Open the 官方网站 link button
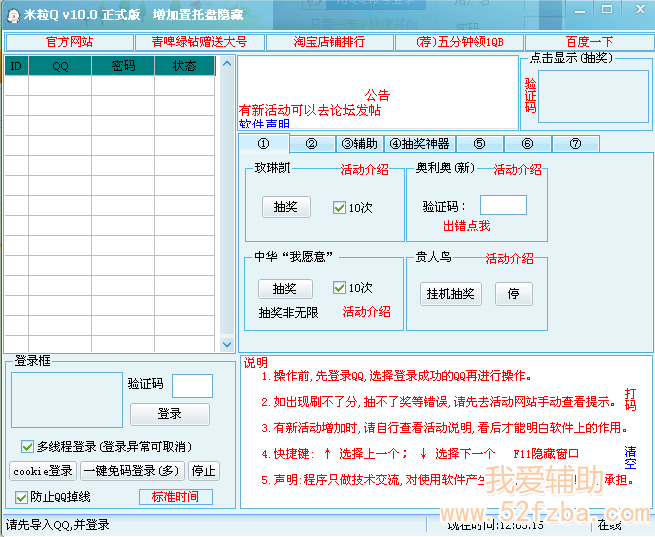This screenshot has height=537, width=655. coord(69,42)
